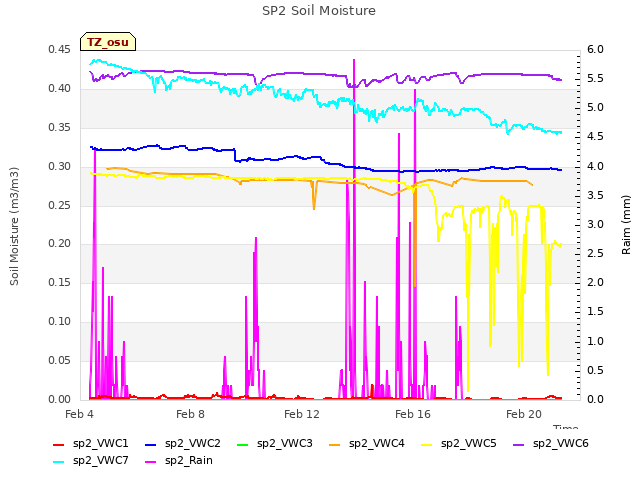Click the 0.30 left axis value

coord(60,166)
